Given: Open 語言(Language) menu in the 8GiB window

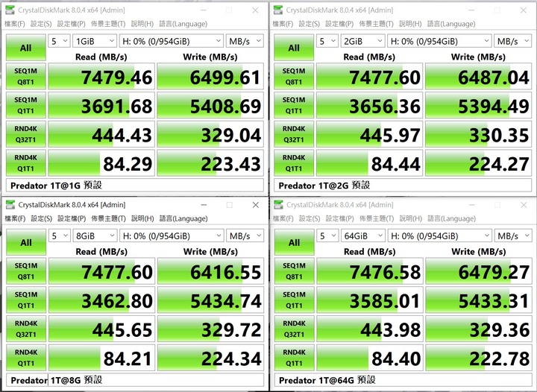Looking at the screenshot, I should [x=183, y=218].
